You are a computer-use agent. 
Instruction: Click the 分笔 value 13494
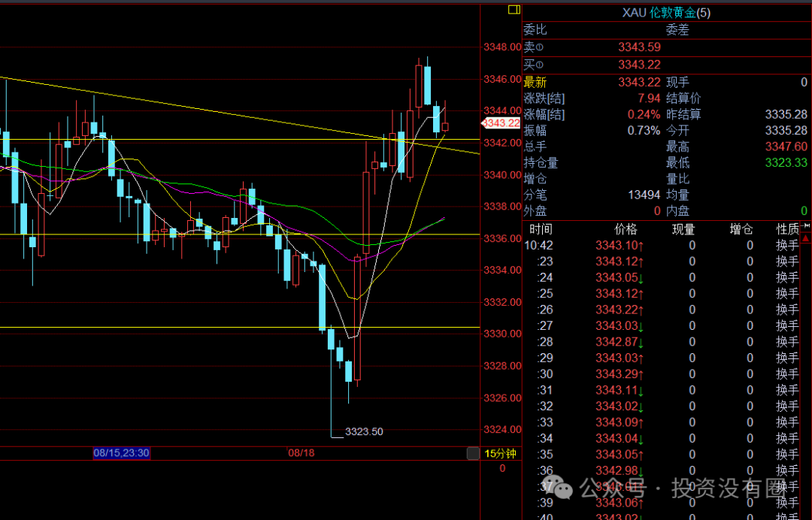pyautogui.click(x=644, y=195)
